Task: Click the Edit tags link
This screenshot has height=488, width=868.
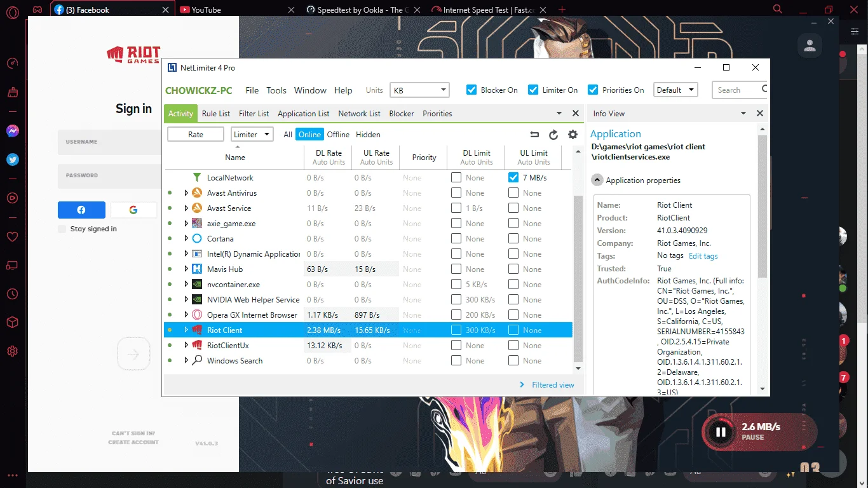Action: pos(703,256)
